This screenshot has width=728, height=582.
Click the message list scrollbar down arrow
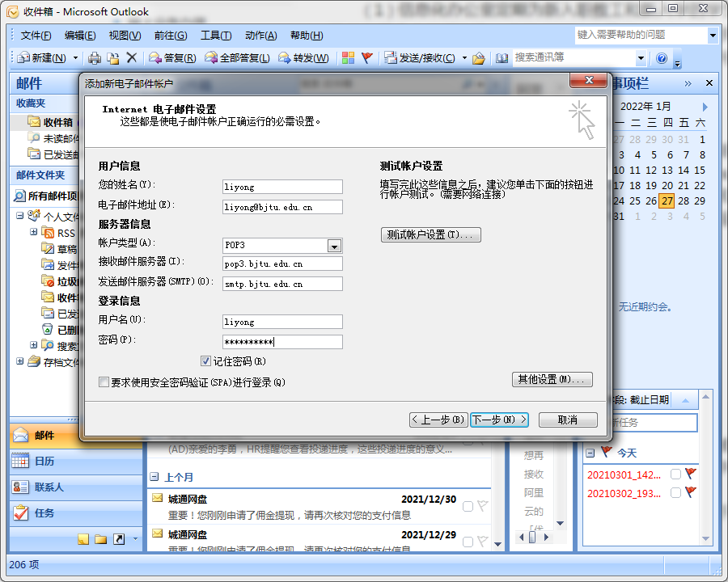click(x=497, y=544)
